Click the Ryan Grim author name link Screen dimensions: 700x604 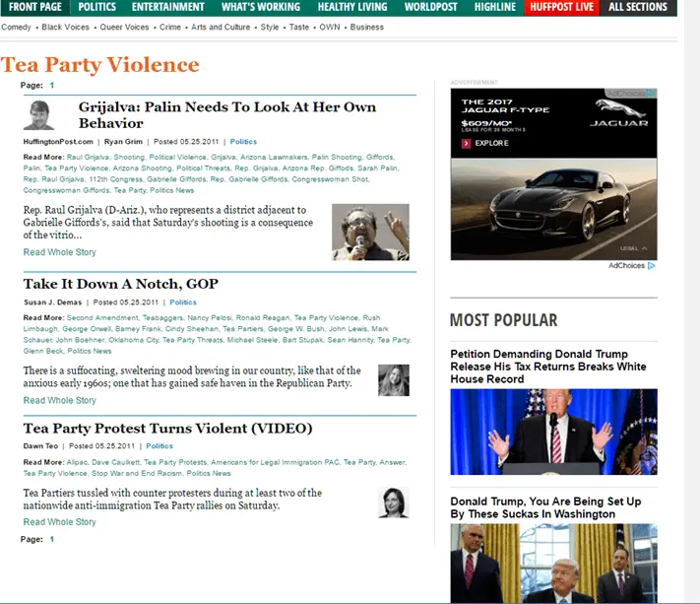click(123, 142)
